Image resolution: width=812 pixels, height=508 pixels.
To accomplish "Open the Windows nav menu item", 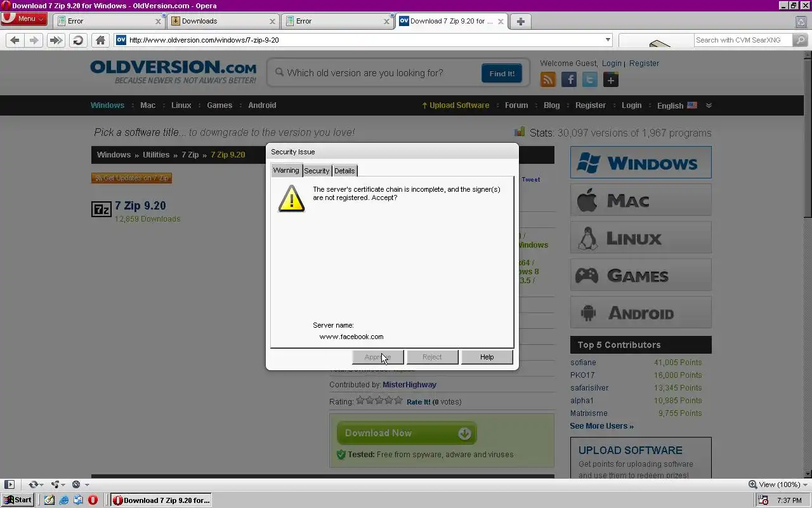I will pyautogui.click(x=107, y=105).
